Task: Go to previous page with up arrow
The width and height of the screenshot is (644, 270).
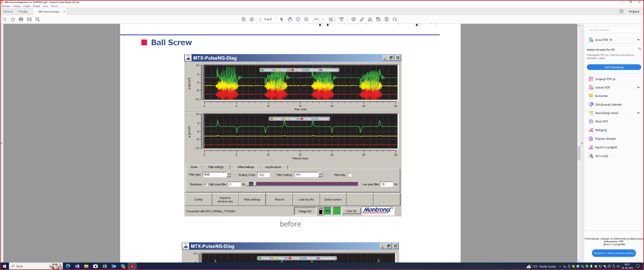Action: pos(243,19)
